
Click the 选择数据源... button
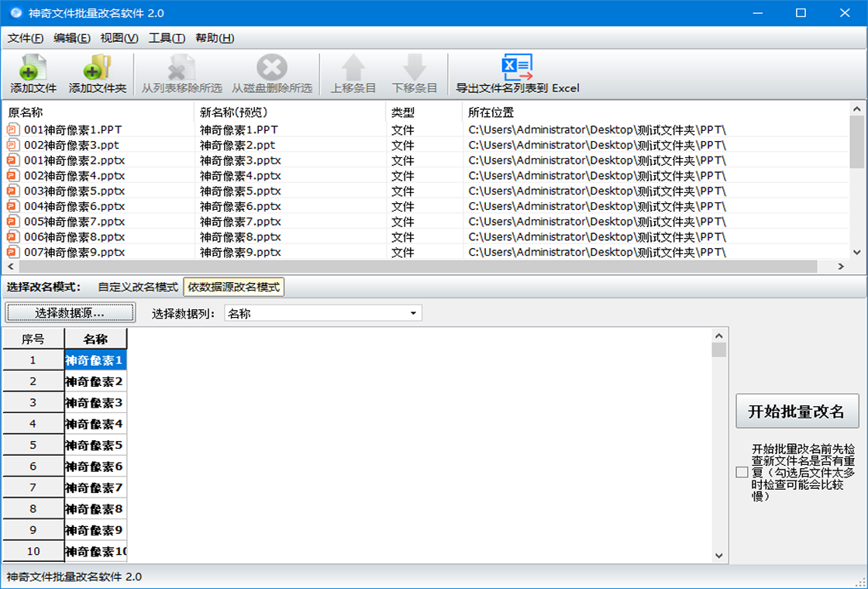pyautogui.click(x=70, y=313)
